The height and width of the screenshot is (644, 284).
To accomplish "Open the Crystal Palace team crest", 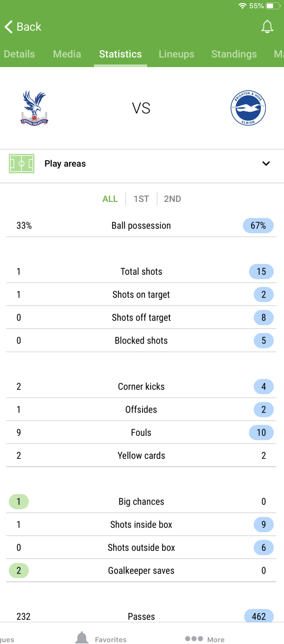I will 34,108.
